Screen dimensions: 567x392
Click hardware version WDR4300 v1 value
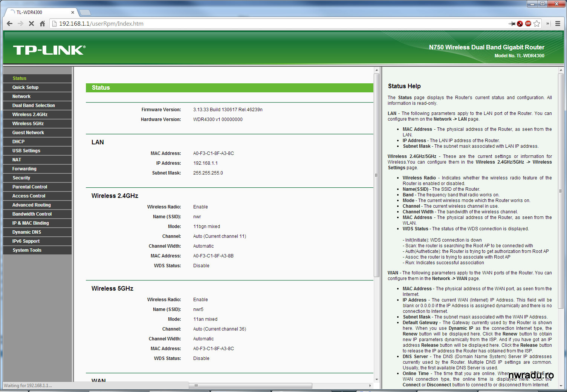(x=218, y=119)
